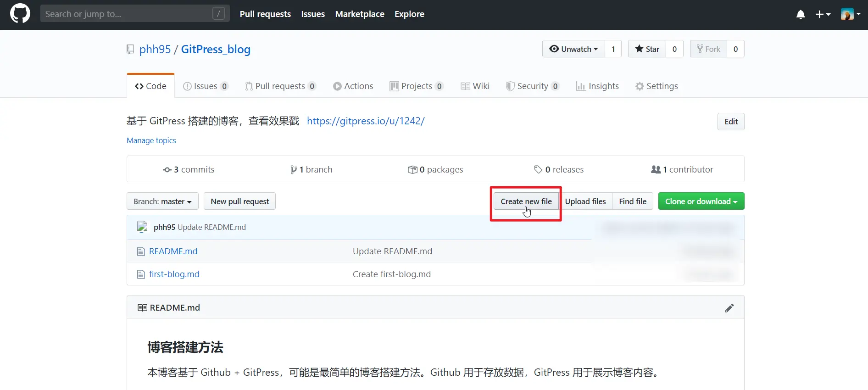Image resolution: width=868 pixels, height=390 pixels.
Task: Switch to the Security tab
Action: [532, 86]
